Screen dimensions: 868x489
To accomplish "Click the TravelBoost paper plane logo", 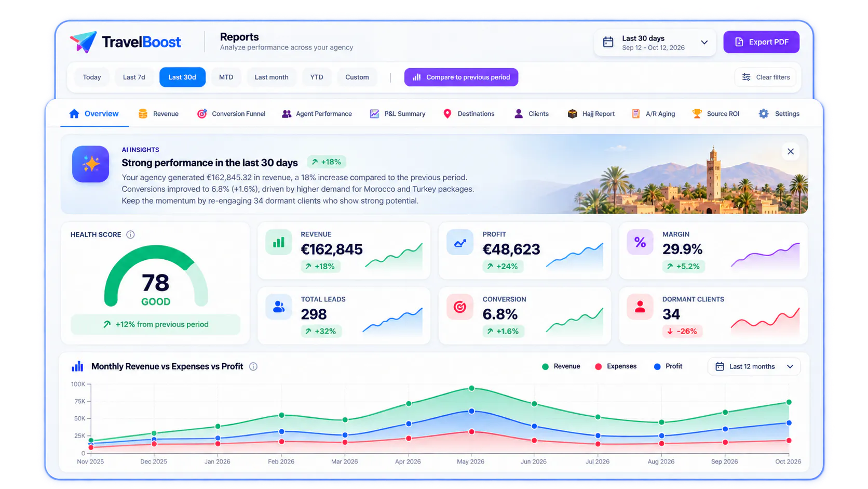I will click(83, 42).
